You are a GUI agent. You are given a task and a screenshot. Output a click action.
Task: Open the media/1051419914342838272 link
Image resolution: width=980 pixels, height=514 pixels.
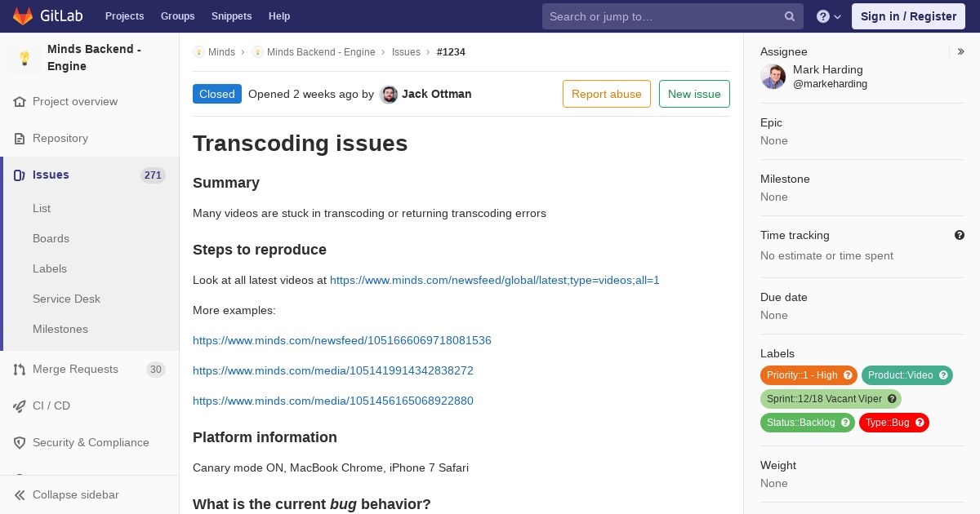tap(333, 371)
